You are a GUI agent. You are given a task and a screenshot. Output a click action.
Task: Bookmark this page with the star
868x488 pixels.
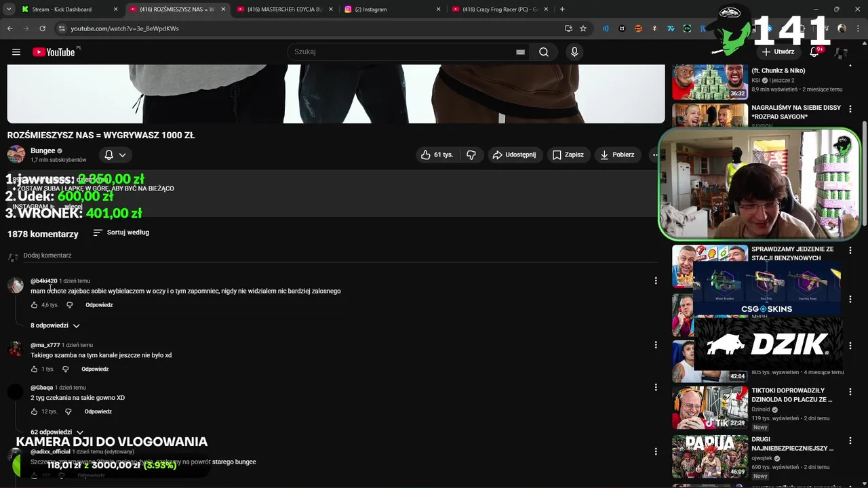[583, 28]
